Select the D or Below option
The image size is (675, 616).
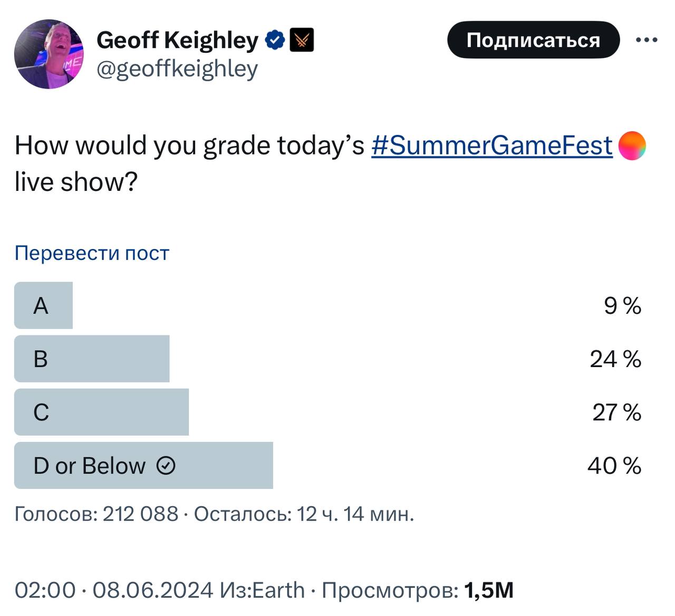tap(90, 466)
